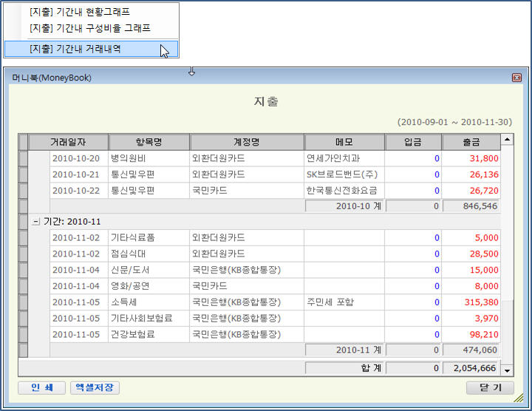
Task: Click the 건강보험료 item cell
Action: pyautogui.click(x=149, y=335)
